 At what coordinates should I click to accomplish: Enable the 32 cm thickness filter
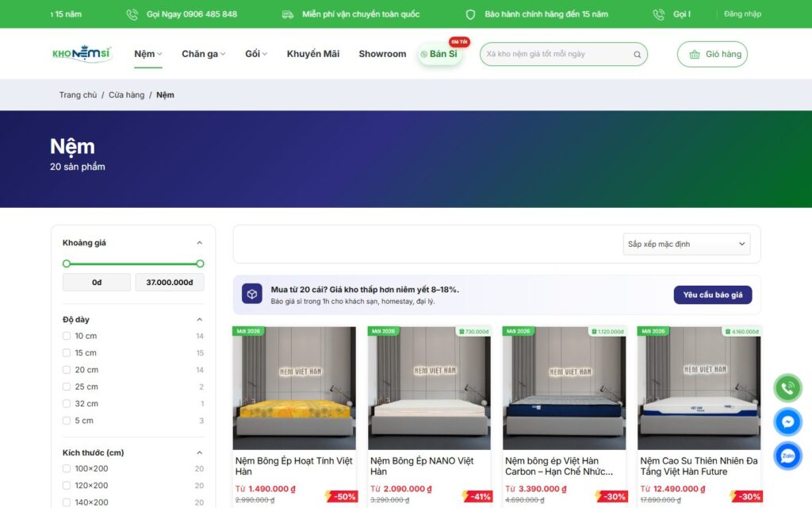click(x=67, y=404)
